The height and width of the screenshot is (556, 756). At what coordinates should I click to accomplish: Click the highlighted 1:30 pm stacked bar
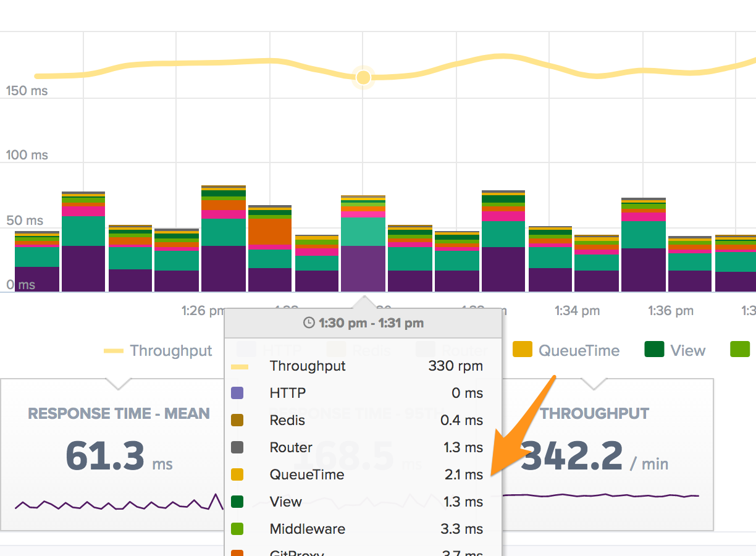[363, 243]
